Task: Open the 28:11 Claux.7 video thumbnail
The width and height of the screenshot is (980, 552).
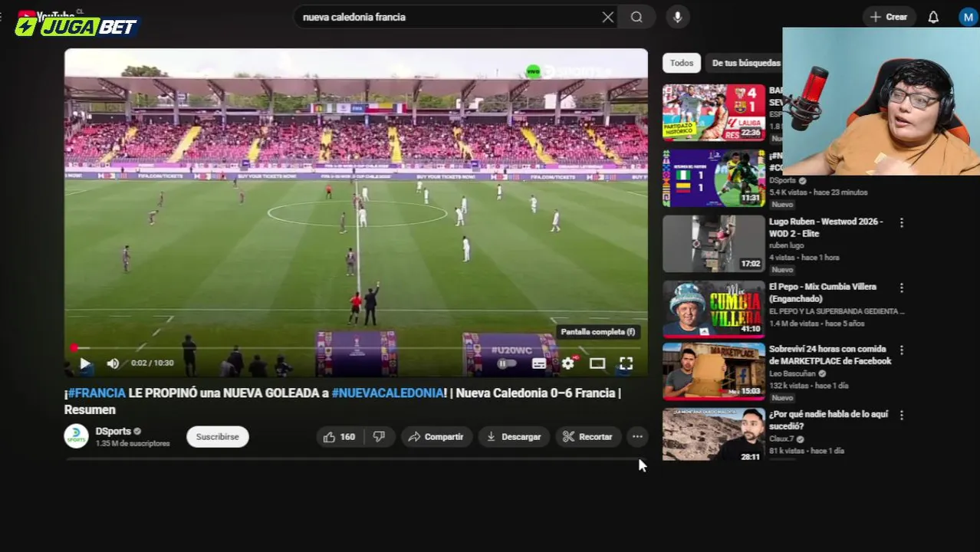Action: pyautogui.click(x=714, y=435)
